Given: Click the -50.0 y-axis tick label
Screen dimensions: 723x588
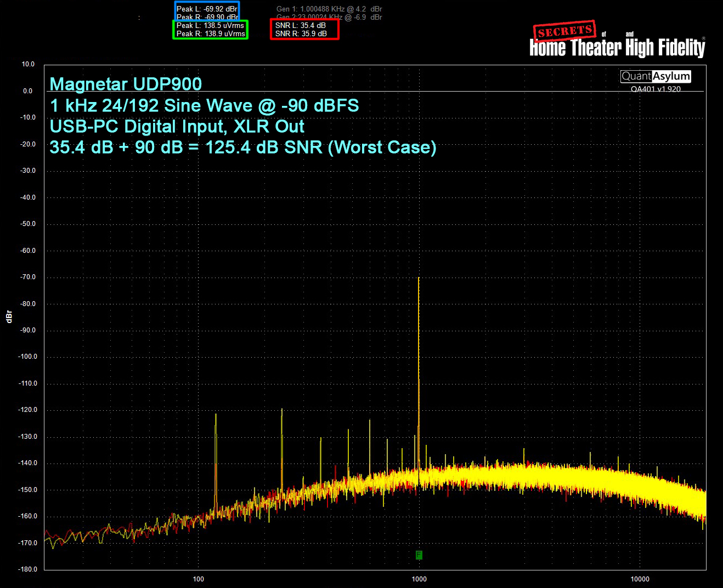Looking at the screenshot, I should pyautogui.click(x=28, y=224).
